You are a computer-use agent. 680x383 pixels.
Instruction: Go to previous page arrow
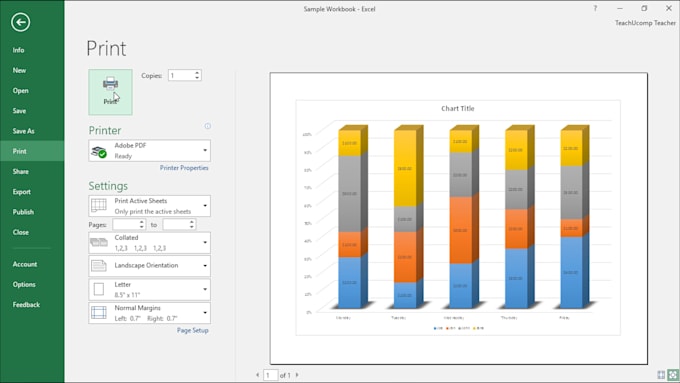coord(258,375)
